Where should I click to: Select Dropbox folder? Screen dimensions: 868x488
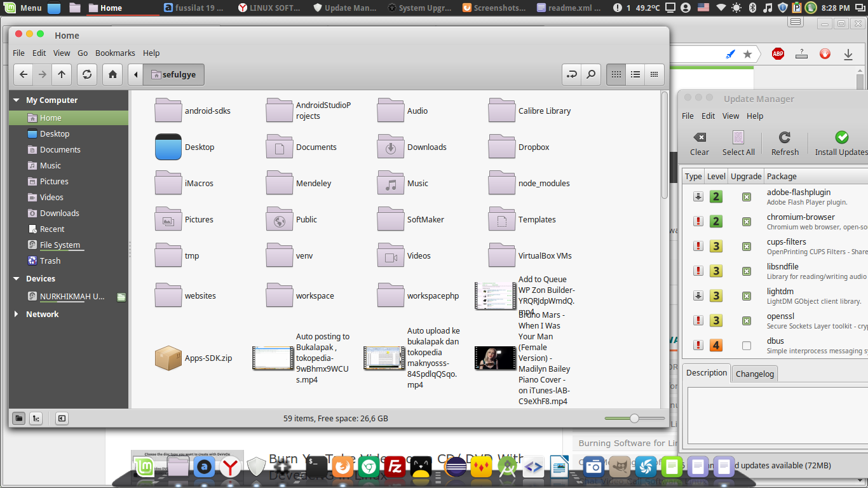519,147
